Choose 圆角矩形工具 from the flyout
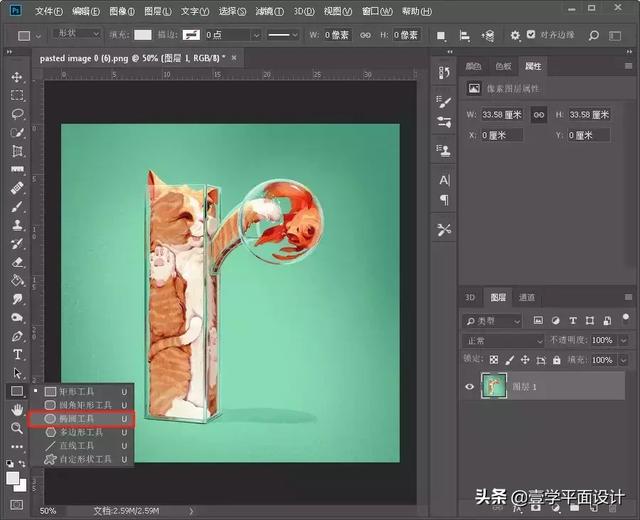Image resolution: width=640 pixels, height=520 pixels. point(81,405)
